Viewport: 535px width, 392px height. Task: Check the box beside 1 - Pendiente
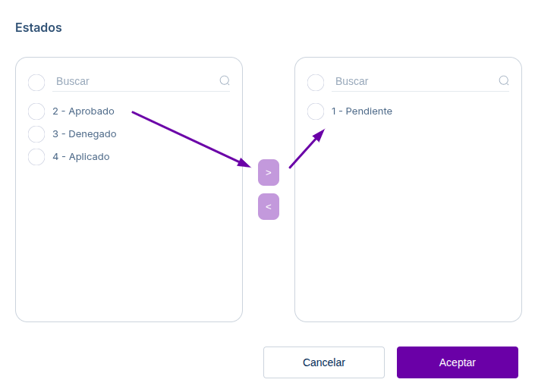[x=316, y=111]
